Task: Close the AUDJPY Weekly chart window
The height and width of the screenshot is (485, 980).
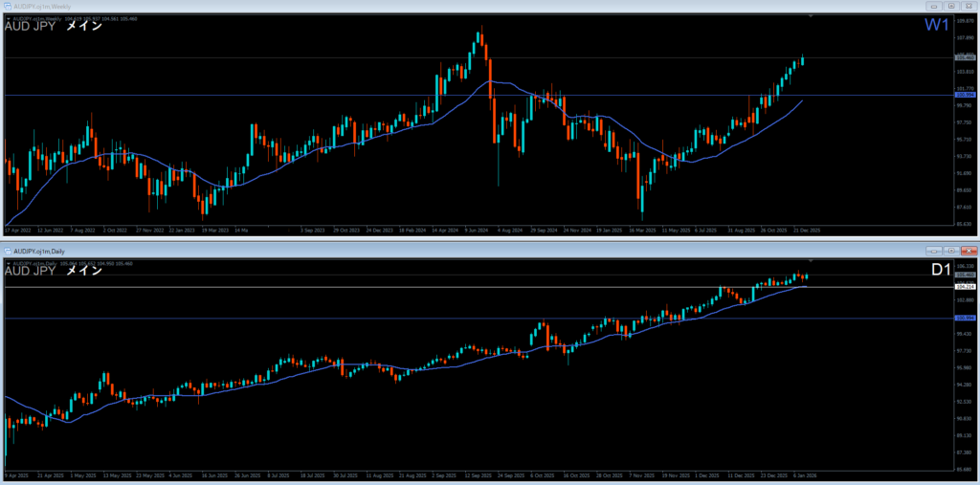Action: pyautogui.click(x=969, y=6)
